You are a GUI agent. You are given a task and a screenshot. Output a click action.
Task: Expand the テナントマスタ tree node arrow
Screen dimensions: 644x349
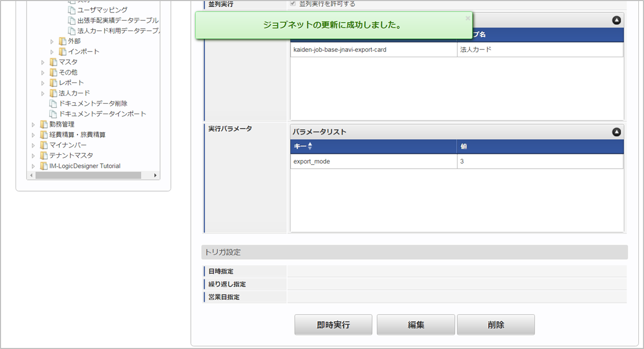tap(33, 155)
